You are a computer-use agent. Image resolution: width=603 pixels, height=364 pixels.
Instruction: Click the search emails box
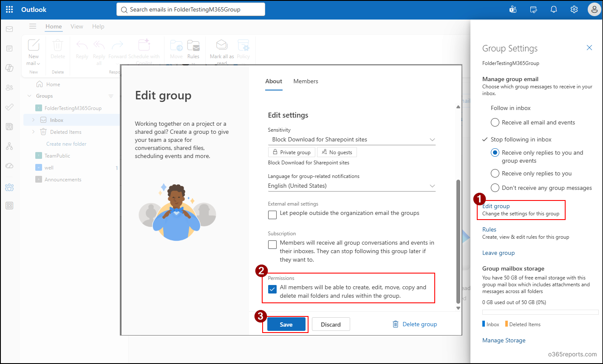191,9
